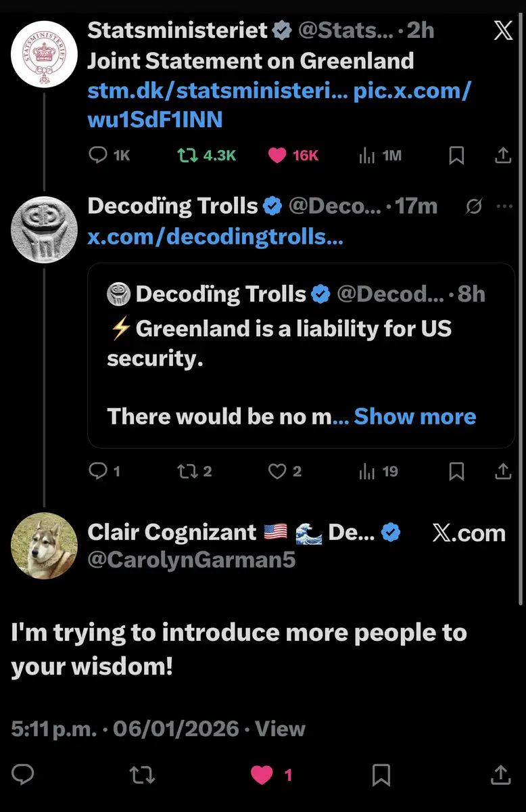Bookmark the Statsministeriet post
This screenshot has width=526, height=812.
[x=457, y=156]
